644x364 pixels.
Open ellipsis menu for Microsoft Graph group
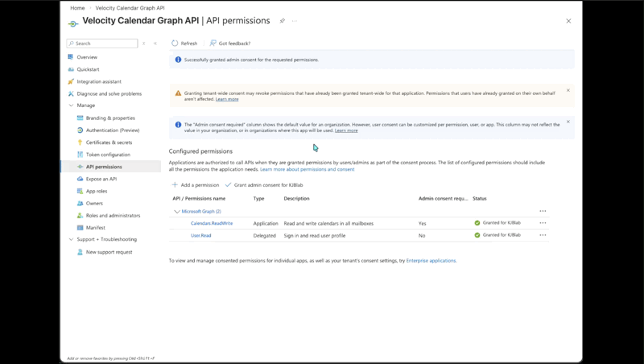543,211
